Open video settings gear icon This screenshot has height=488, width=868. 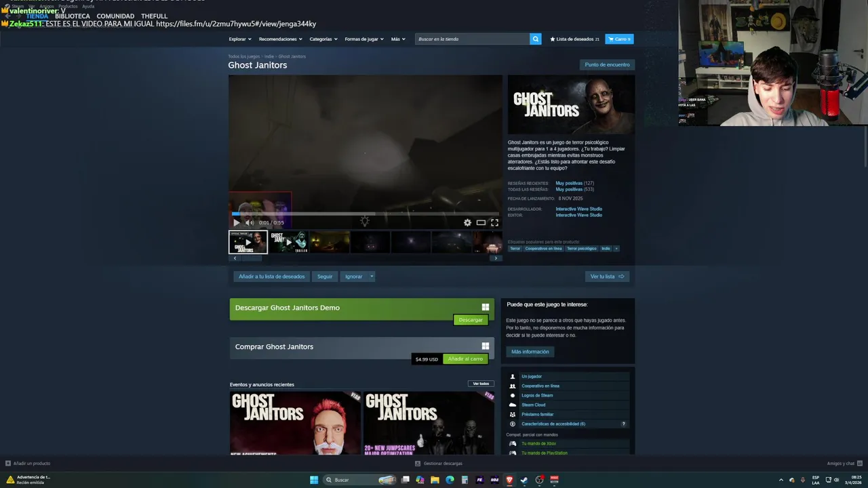pos(467,222)
